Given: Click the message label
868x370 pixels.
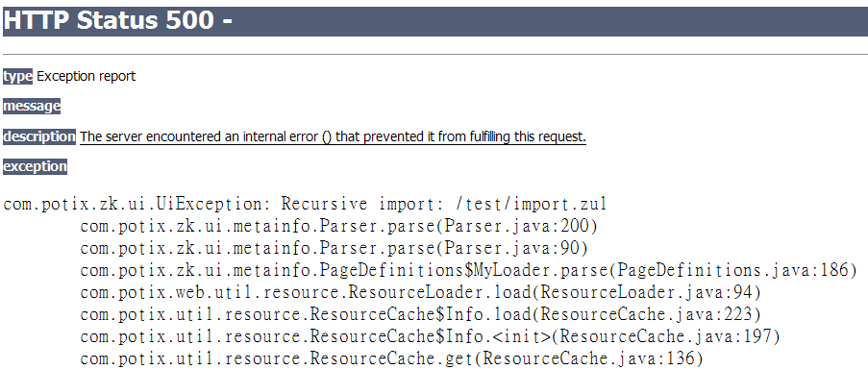Looking at the screenshot, I should tap(32, 106).
